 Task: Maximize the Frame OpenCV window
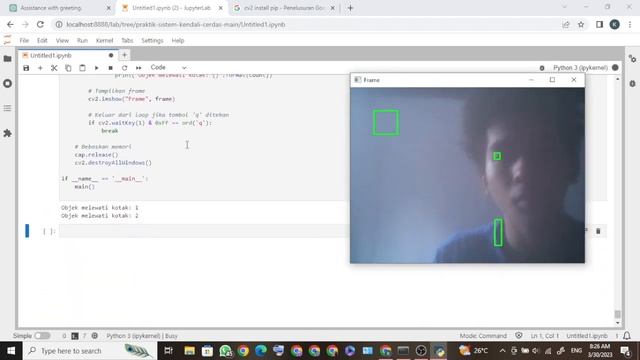pyautogui.click(x=552, y=80)
